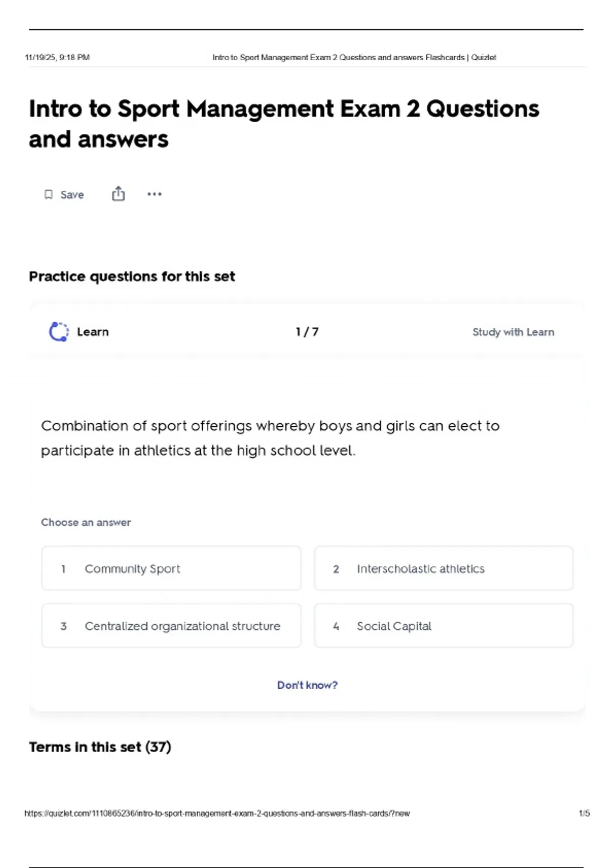Click the Don't know? link
The width and height of the screenshot is (613, 868).
[307, 685]
